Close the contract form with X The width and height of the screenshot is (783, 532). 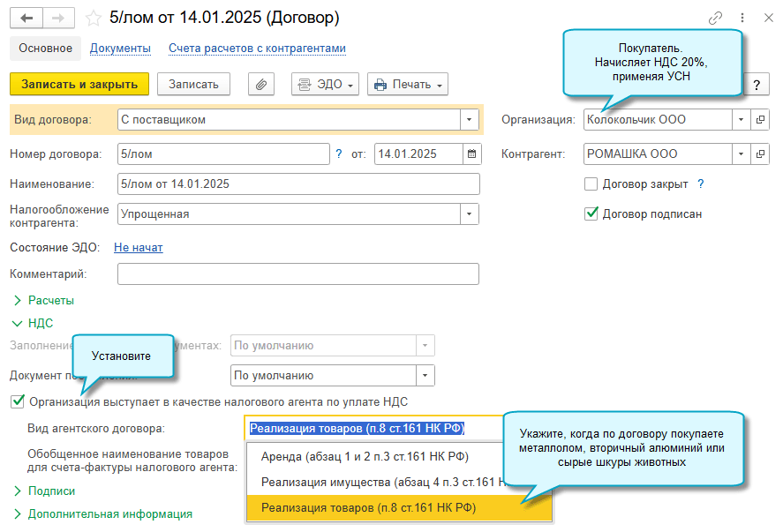pos(769,18)
